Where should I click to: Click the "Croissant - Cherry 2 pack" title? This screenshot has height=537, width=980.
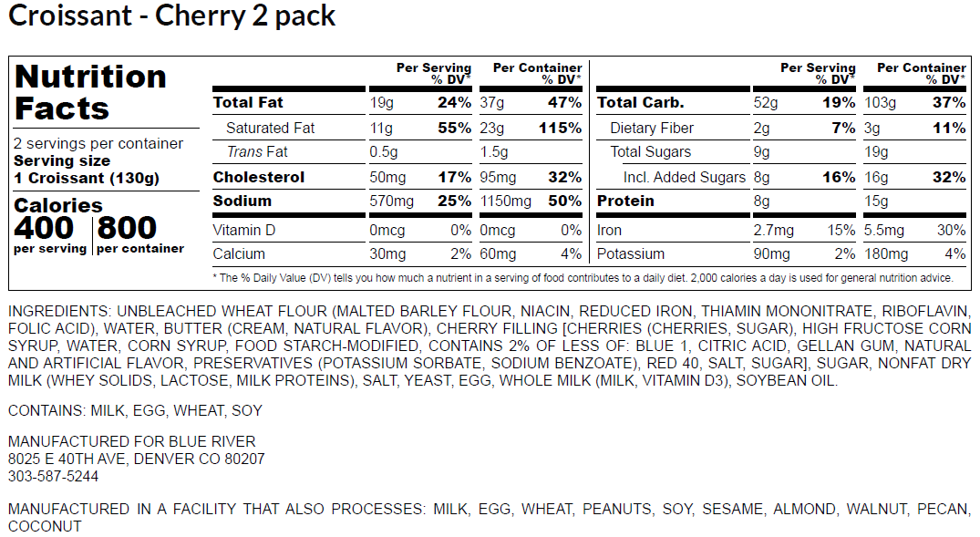172,16
